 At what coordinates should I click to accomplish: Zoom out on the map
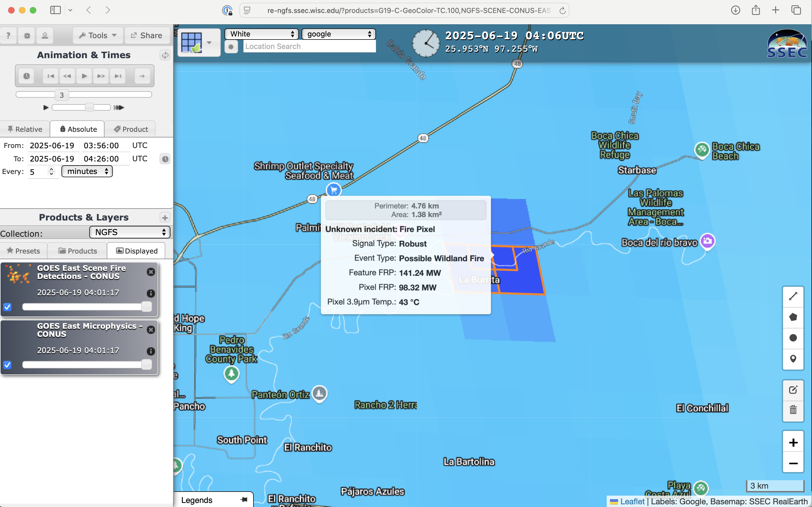tap(793, 463)
